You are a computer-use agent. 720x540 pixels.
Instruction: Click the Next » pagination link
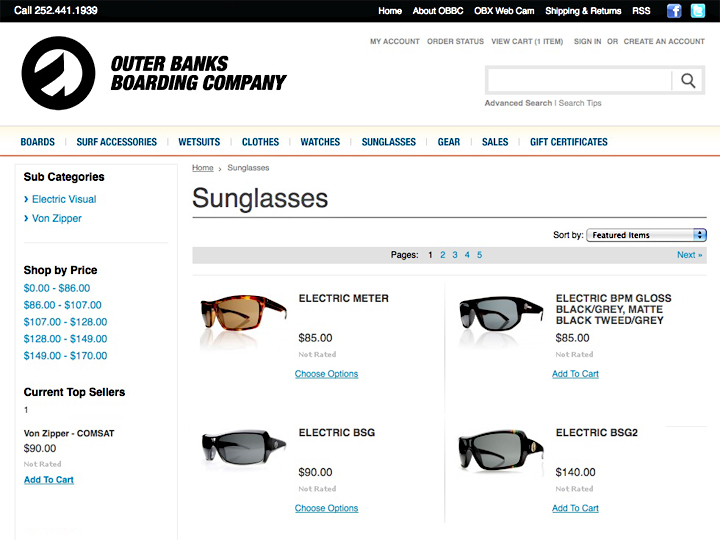click(x=689, y=255)
